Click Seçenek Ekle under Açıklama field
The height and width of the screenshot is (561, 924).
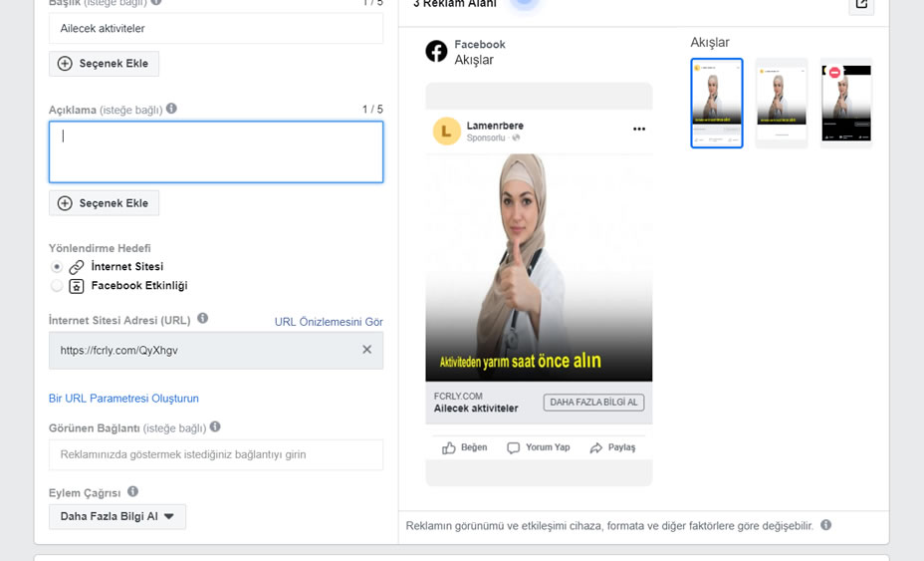[x=104, y=203]
